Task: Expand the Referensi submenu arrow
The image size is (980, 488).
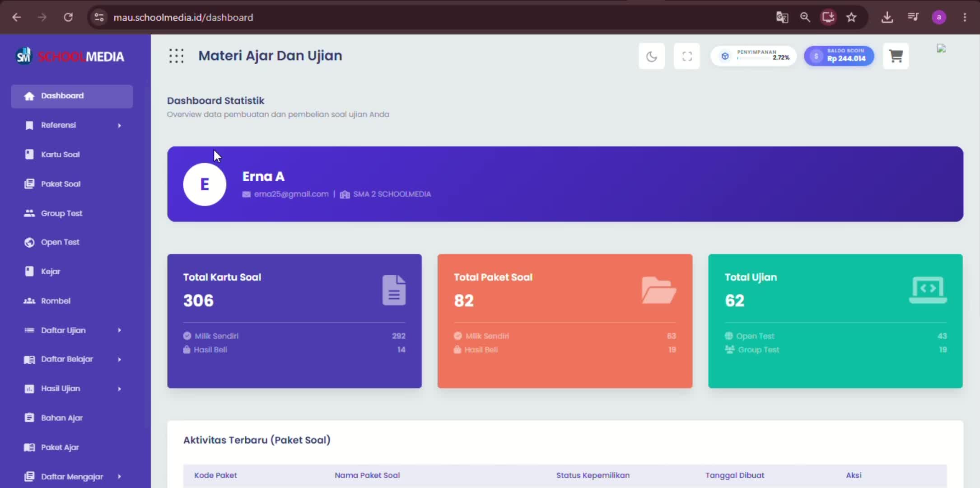Action: coord(119,125)
